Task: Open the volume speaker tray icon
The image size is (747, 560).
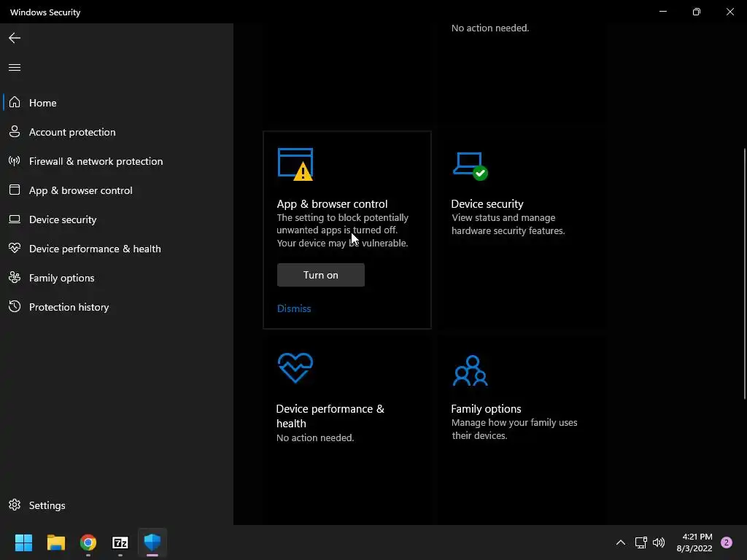Action: coord(659,542)
